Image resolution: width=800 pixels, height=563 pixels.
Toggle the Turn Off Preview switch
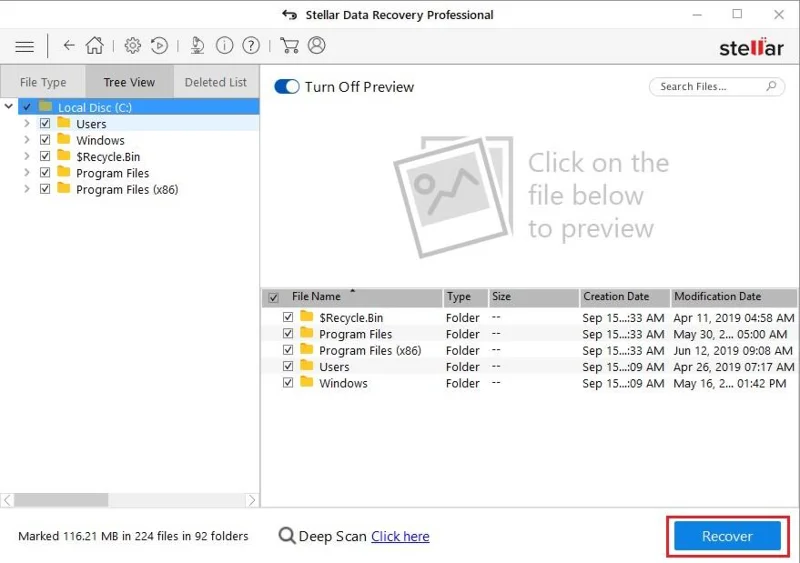click(287, 86)
